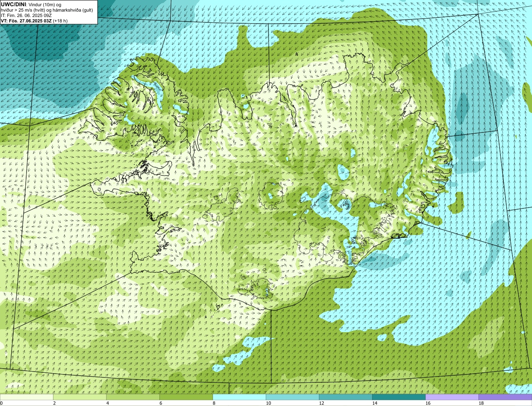Click the 'VT: Fös. 27.06.2025 03Z (+18 h)' line
Image resolution: width=532 pixels, height=406 pixels.
(34, 21)
